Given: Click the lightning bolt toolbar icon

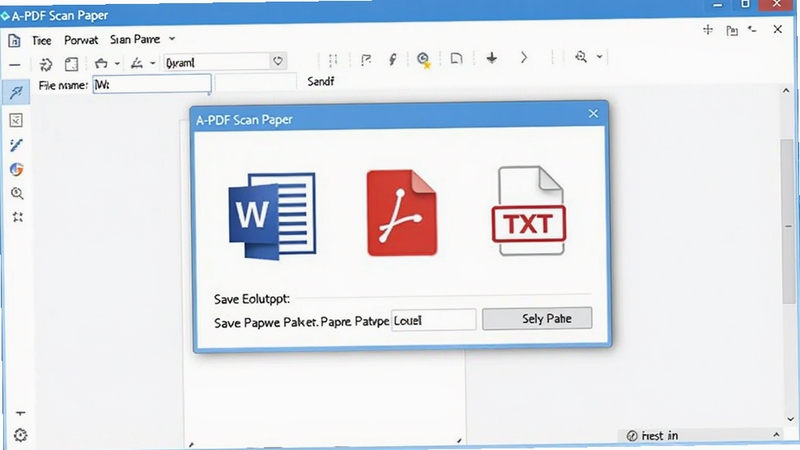Looking at the screenshot, I should (x=392, y=60).
